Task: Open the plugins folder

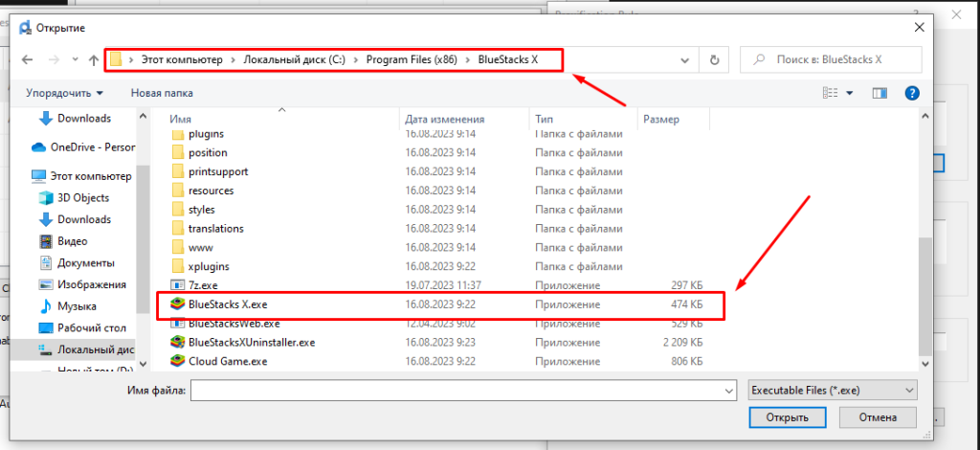Action: pos(206,134)
